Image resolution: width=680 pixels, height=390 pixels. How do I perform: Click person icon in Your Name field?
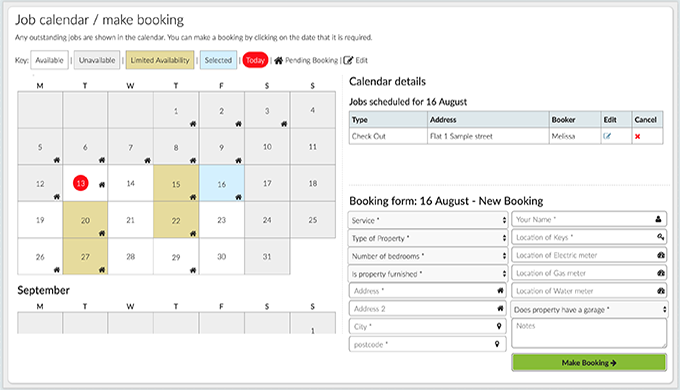(658, 219)
